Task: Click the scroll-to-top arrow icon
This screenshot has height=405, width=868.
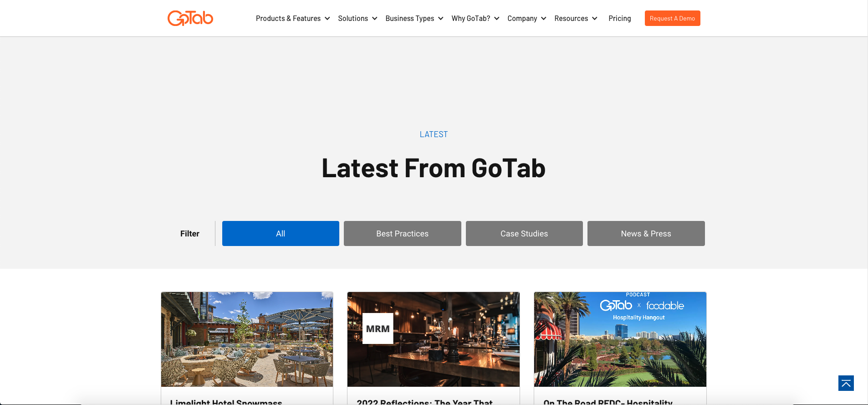Action: tap(846, 383)
